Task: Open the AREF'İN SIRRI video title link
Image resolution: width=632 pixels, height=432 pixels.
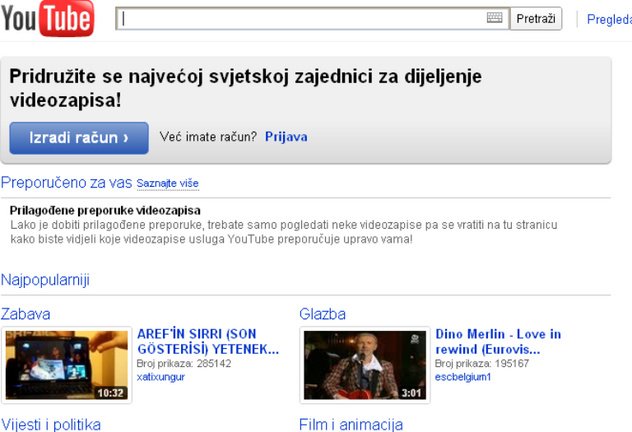Action: point(208,341)
